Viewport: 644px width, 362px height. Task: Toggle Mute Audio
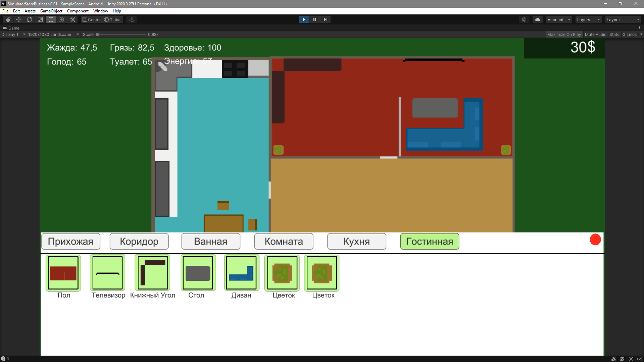tap(595, 34)
